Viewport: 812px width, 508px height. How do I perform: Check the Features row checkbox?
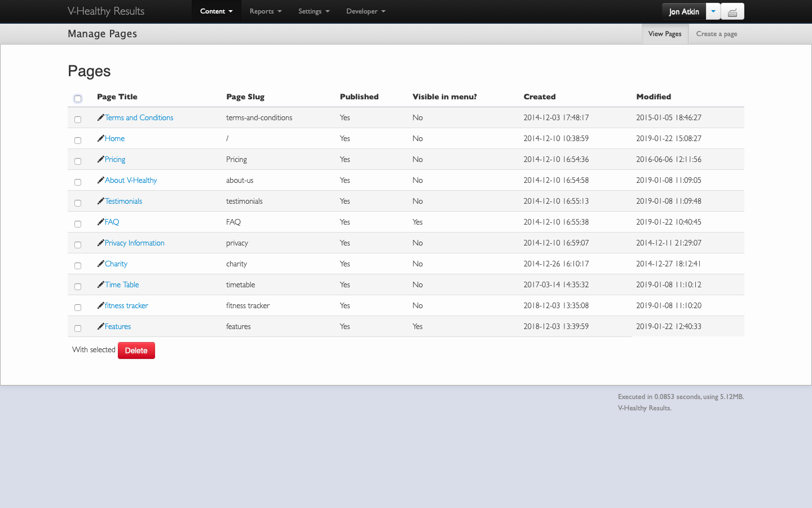click(78, 329)
